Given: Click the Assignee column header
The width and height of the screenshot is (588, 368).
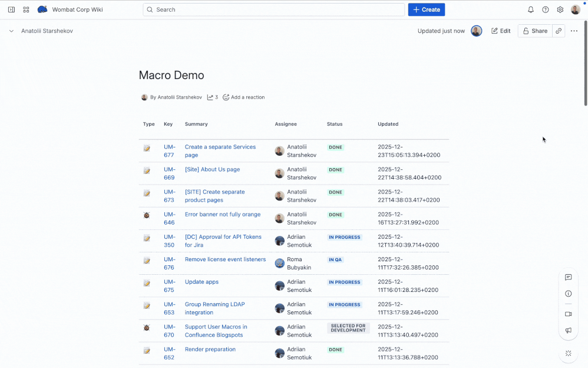Looking at the screenshot, I should tap(285, 124).
